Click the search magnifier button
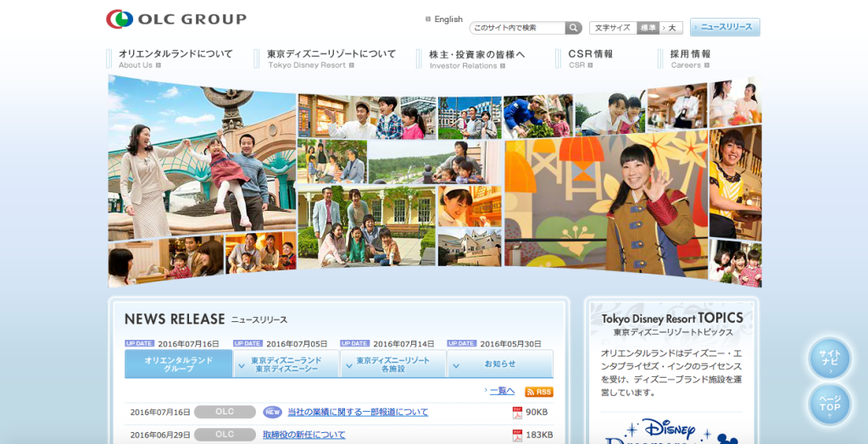 574,28
